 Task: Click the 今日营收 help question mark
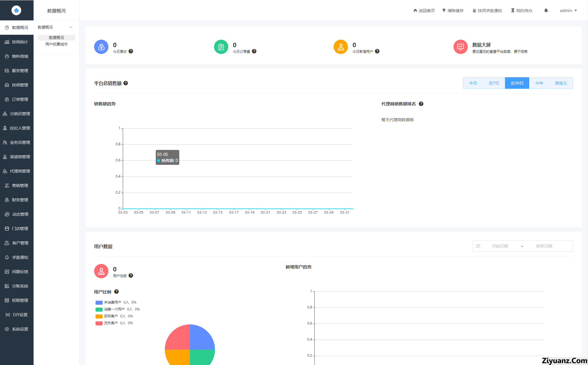pyautogui.click(x=131, y=51)
